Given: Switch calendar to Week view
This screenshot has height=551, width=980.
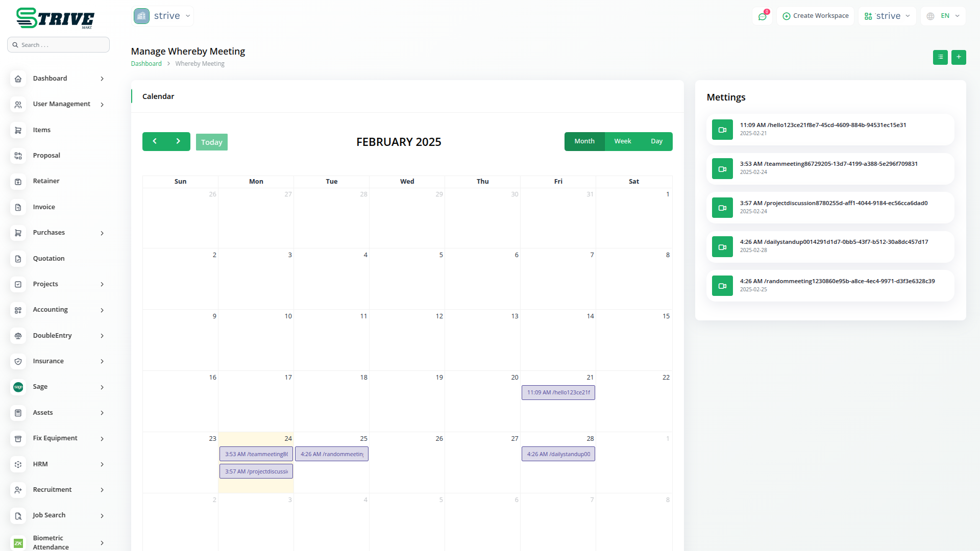Looking at the screenshot, I should 622,141.
